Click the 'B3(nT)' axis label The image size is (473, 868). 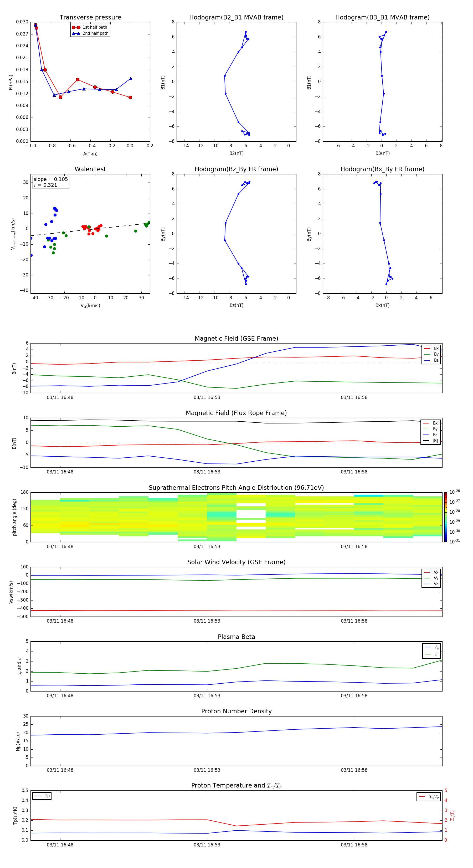coord(382,153)
